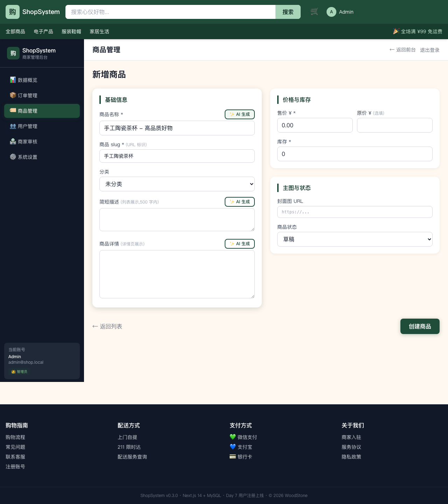The width and height of the screenshot is (448, 504).
Task: Open 商家入驻 footer link
Action: [351, 437]
